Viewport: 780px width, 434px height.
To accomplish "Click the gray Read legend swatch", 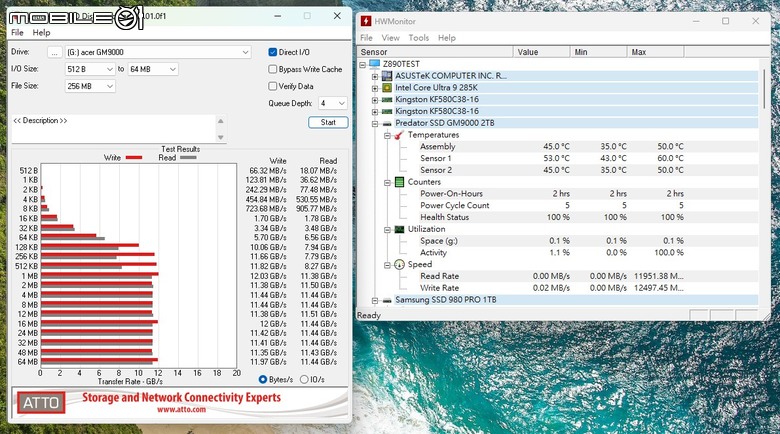I will 188,157.
